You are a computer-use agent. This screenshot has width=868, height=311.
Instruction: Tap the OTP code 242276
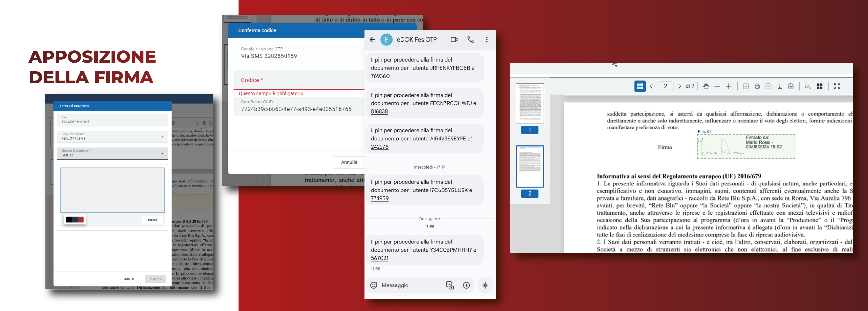(x=379, y=147)
